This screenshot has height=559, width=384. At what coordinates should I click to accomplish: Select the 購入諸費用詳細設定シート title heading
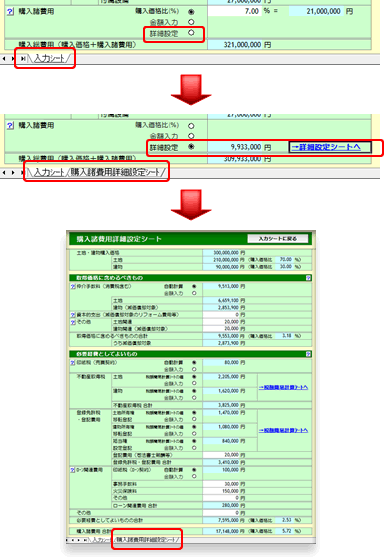pos(119,239)
